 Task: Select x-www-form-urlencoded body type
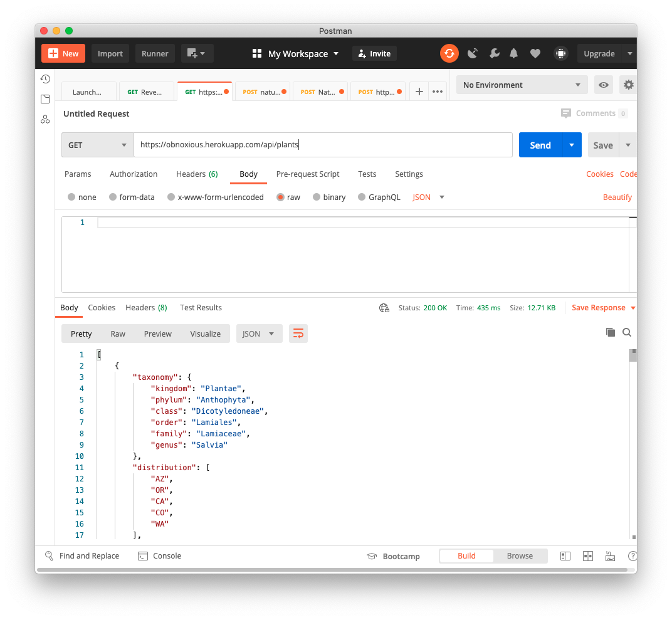pyautogui.click(x=171, y=197)
